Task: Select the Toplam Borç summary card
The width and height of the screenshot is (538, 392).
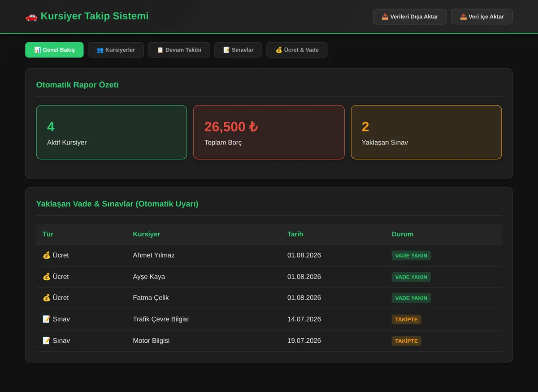Action: tap(269, 132)
